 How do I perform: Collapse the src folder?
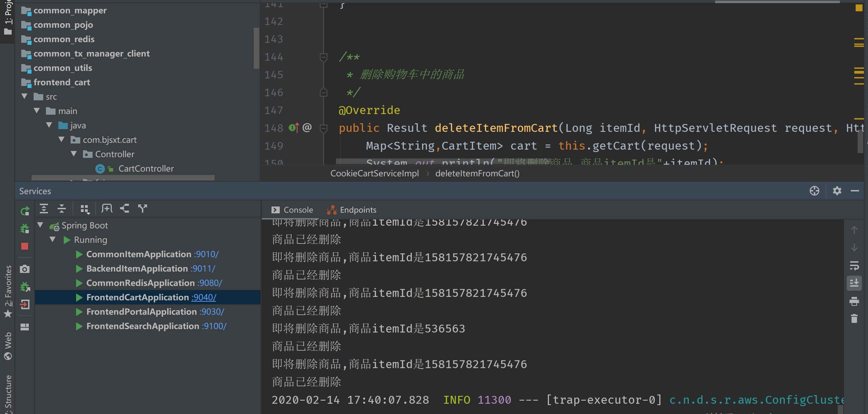(25, 97)
